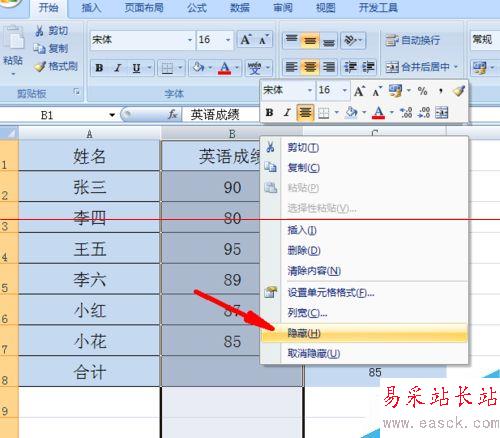Click the ribbon borders icon
Image resolution: width=500 pixels, height=438 pixels.
[x=167, y=68]
